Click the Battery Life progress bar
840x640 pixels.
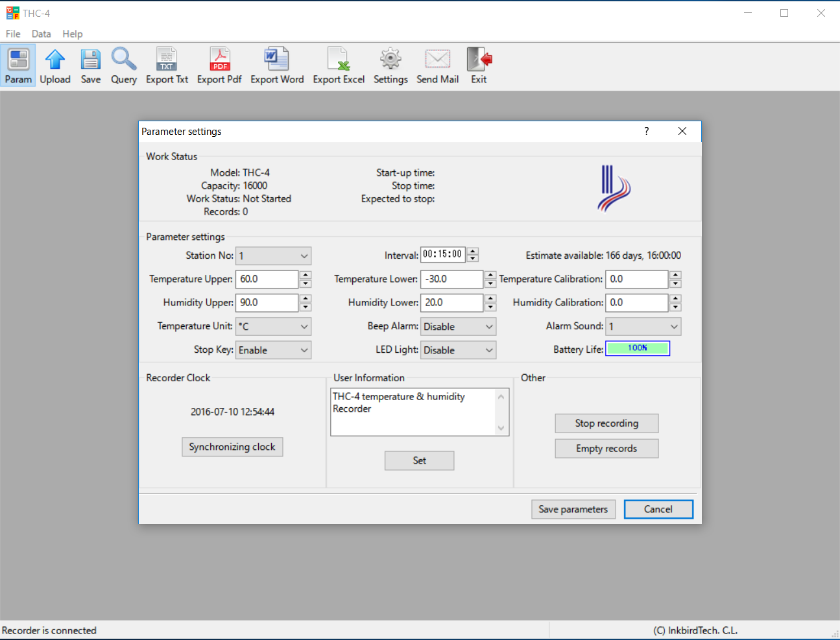(637, 348)
